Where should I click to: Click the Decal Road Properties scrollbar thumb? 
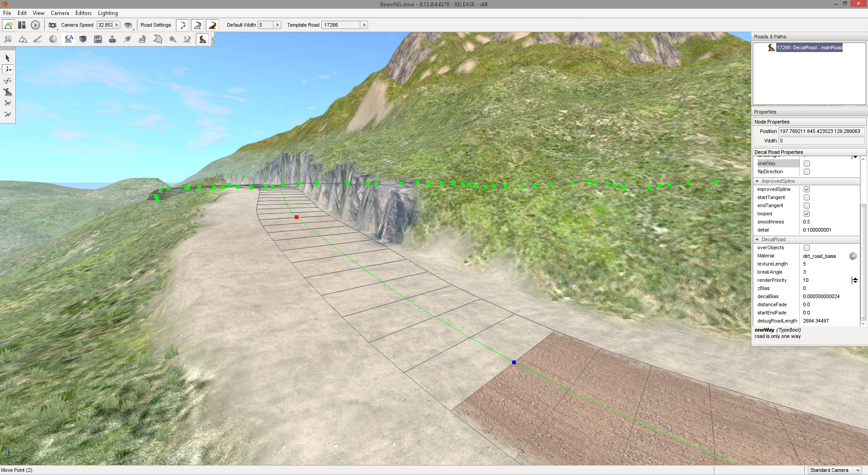(863, 262)
